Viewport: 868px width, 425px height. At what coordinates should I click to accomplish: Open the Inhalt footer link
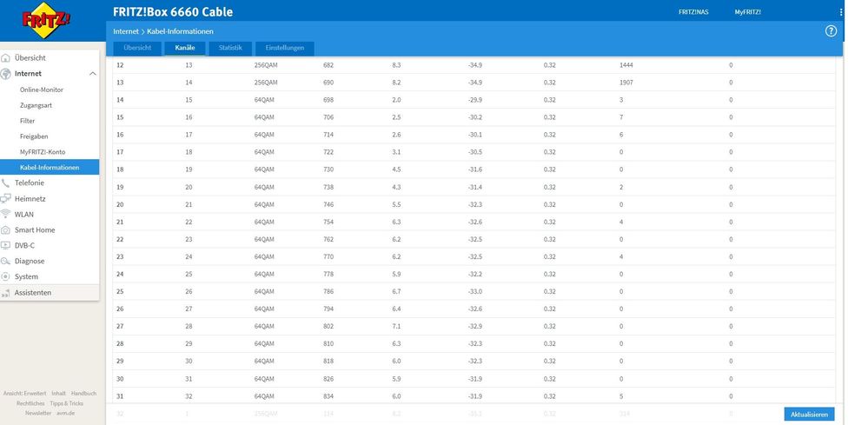(59, 394)
